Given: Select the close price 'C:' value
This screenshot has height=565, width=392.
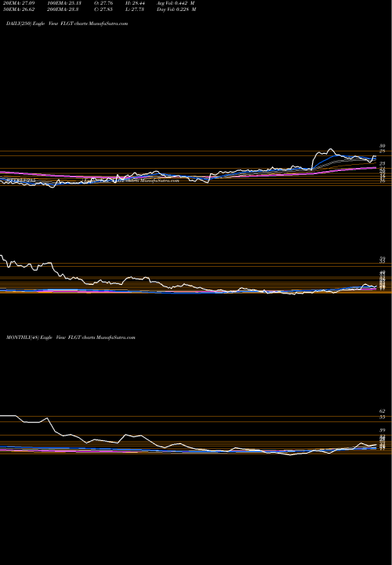Looking at the screenshot, I should (x=103, y=9).
